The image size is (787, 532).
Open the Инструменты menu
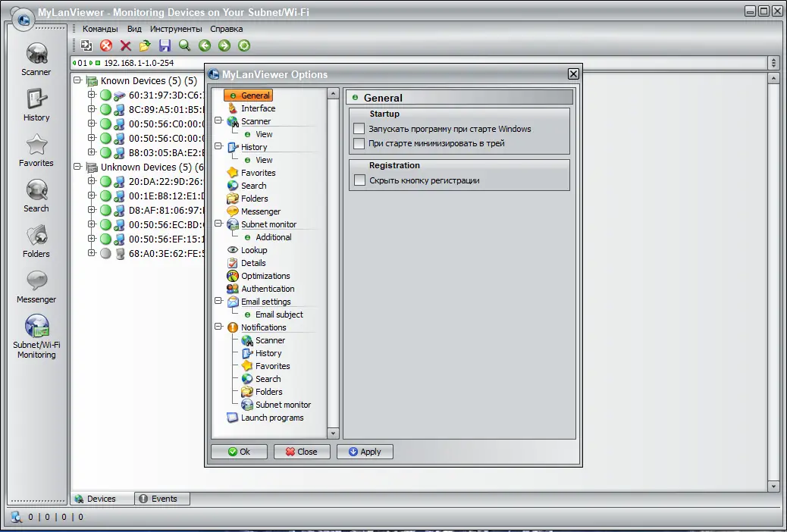[176, 29]
